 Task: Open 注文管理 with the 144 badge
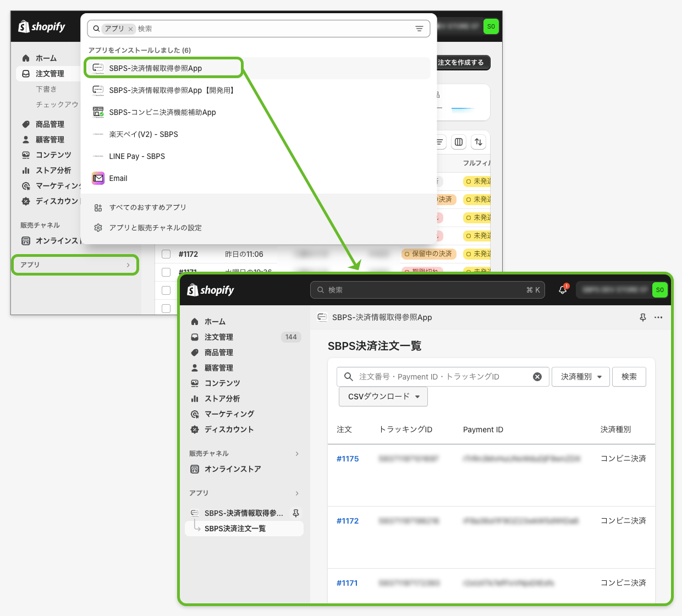point(245,337)
